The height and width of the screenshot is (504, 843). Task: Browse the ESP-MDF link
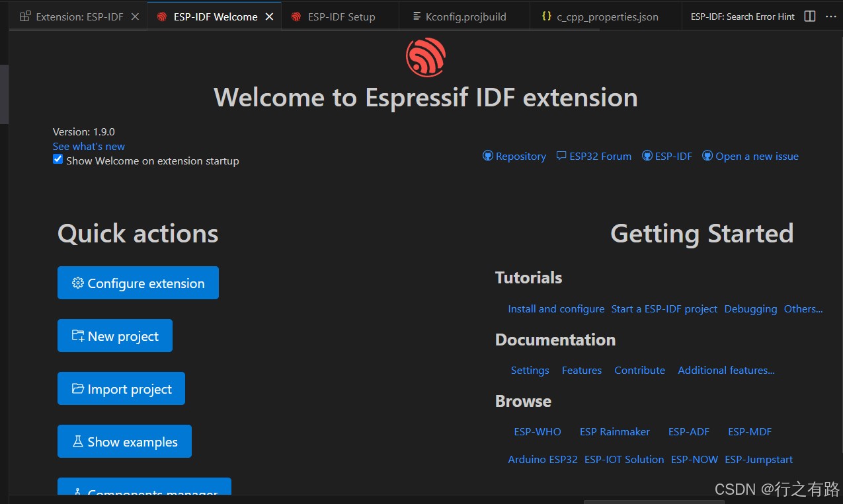point(750,431)
